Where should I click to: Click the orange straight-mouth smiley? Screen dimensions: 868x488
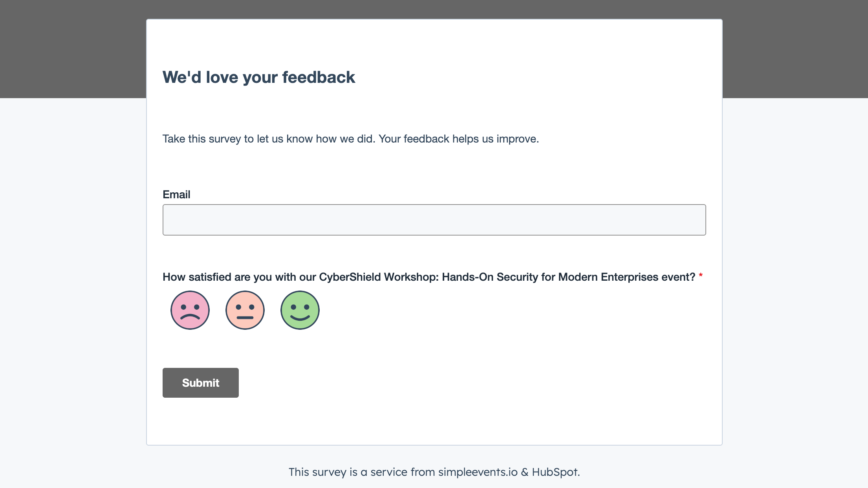pos(245,310)
